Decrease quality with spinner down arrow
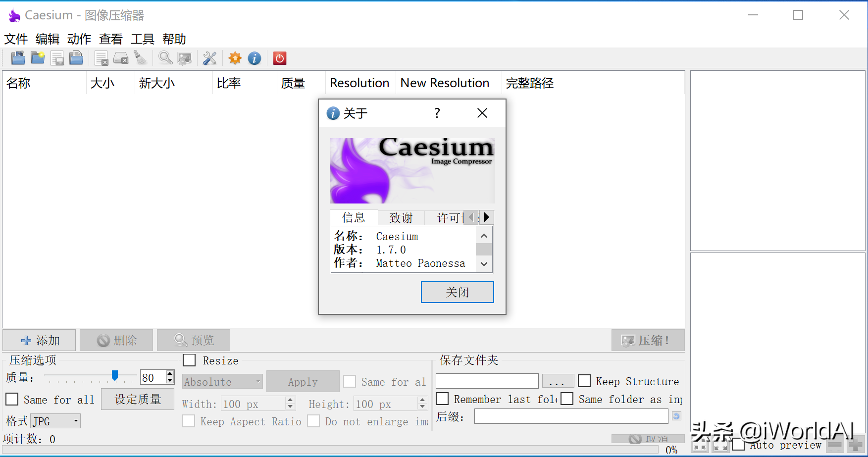868x457 pixels. pos(170,381)
